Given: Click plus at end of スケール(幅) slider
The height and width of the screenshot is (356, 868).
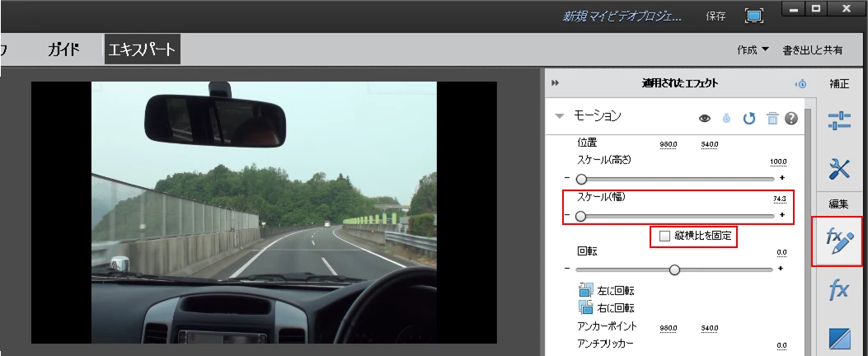Looking at the screenshot, I should (781, 215).
